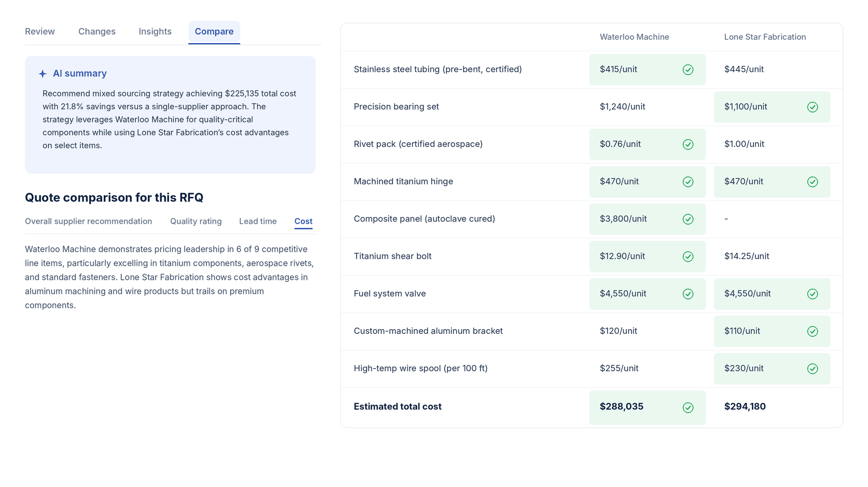Click checkmark beside Lone Star $1,100/unit bearing set
The image size is (868, 487).
pos(812,107)
